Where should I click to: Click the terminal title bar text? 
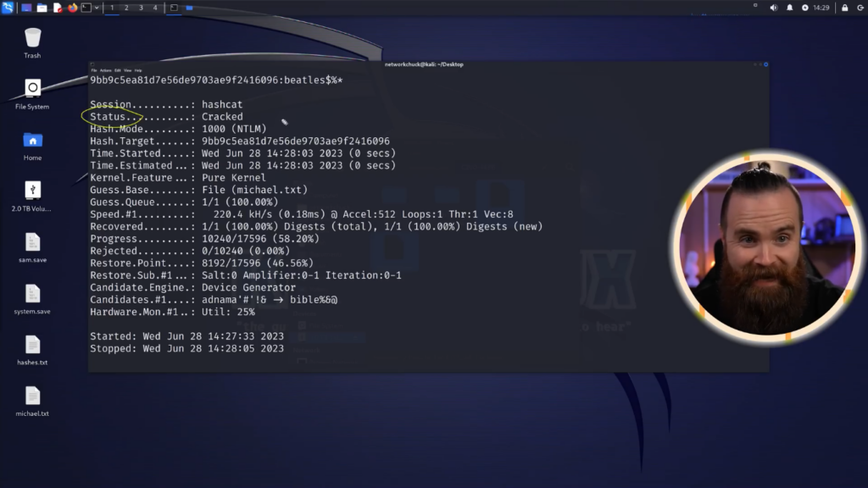coord(424,64)
